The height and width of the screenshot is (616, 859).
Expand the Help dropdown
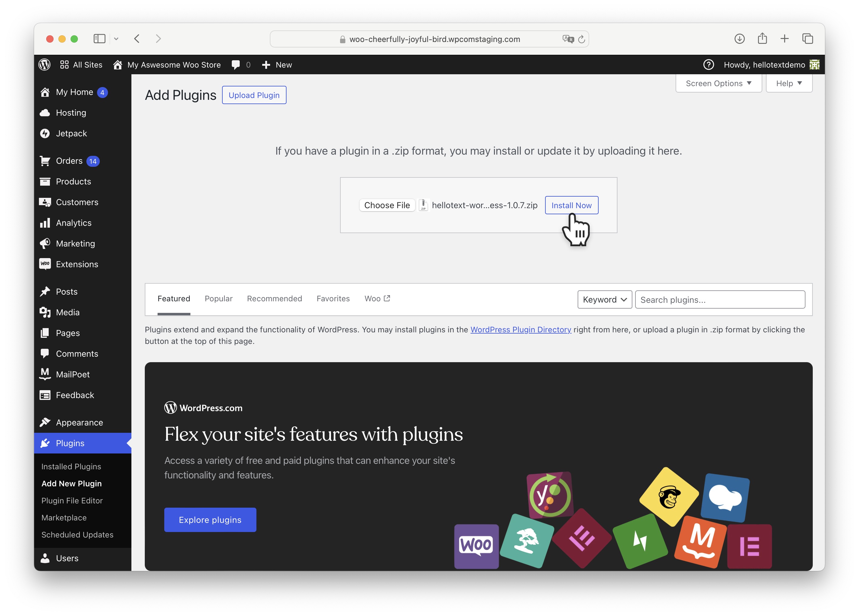(x=789, y=83)
